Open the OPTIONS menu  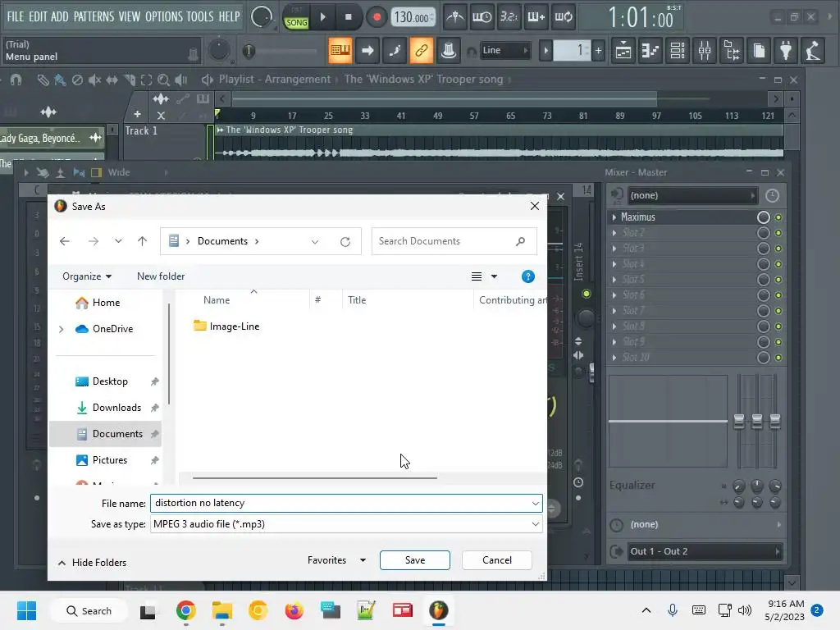pyautogui.click(x=164, y=16)
